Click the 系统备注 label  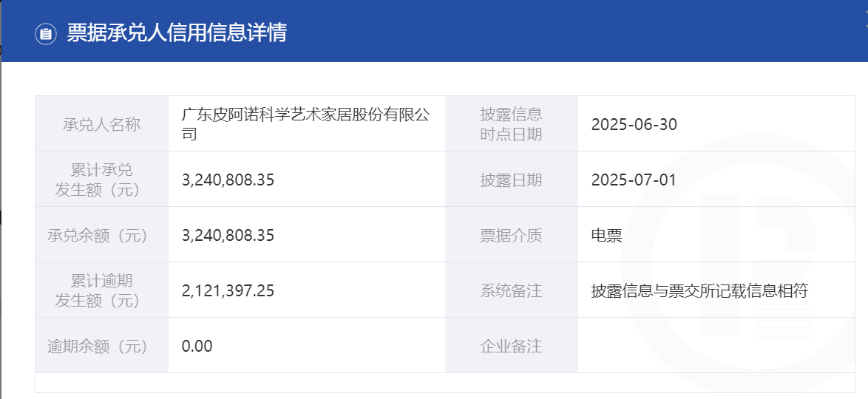pyautogui.click(x=511, y=291)
